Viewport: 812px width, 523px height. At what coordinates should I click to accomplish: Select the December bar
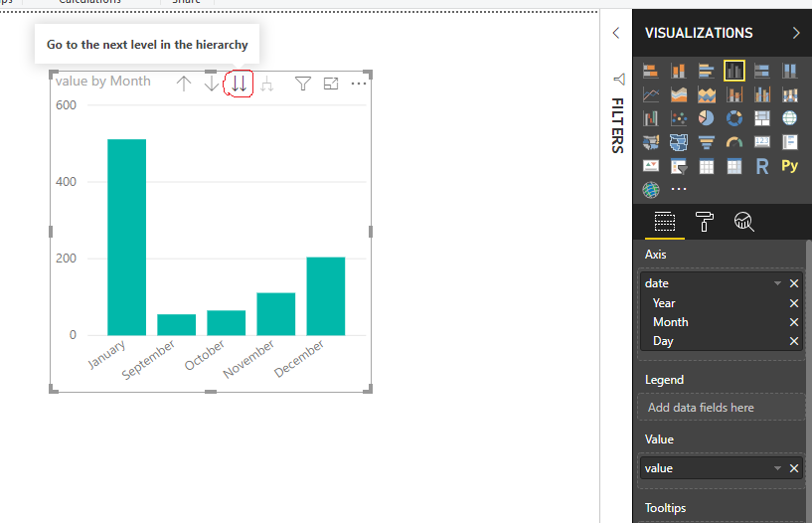click(326, 296)
